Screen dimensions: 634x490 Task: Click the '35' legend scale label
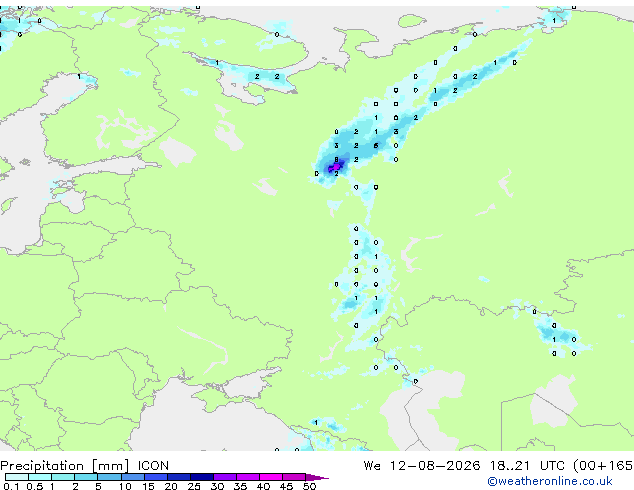[240, 486]
